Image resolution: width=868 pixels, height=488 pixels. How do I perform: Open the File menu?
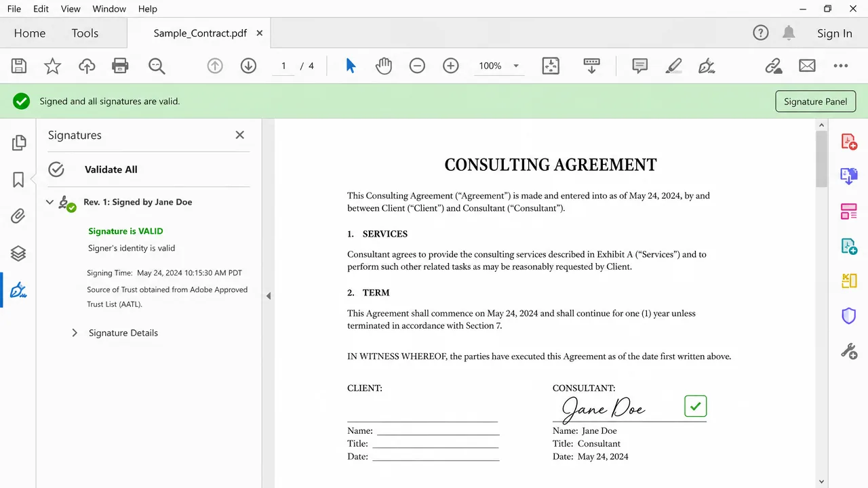[x=14, y=9]
